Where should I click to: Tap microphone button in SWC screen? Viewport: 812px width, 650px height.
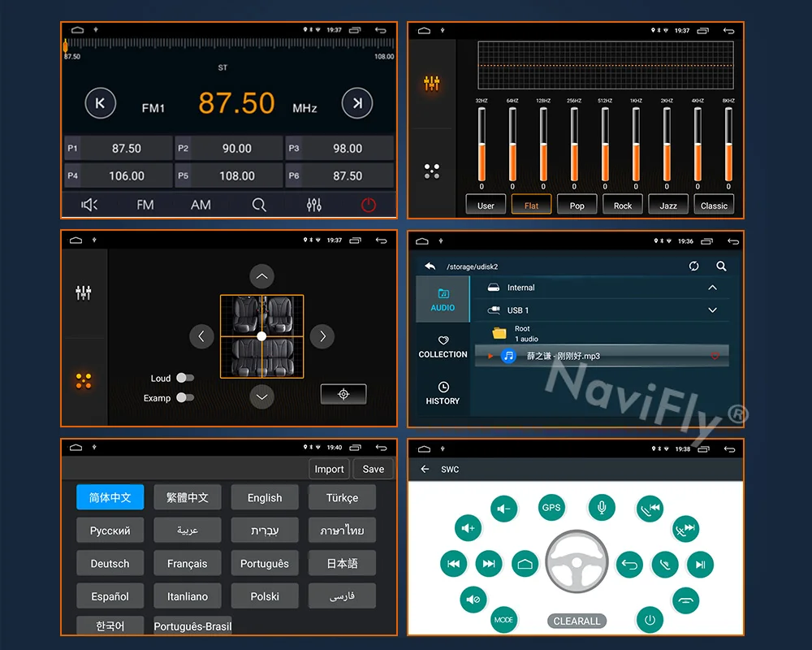coord(601,508)
